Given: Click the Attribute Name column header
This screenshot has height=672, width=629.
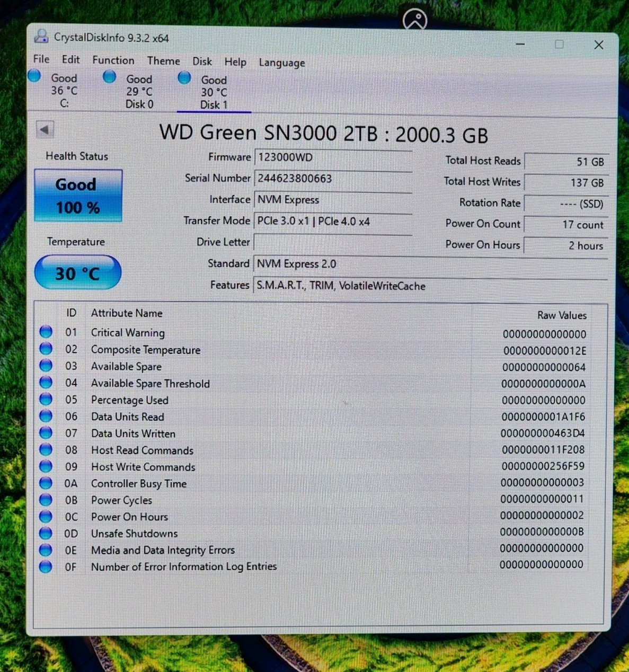Looking at the screenshot, I should pos(127,313).
